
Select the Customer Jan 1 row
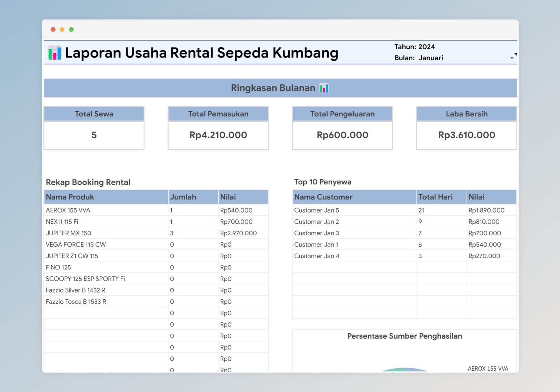pyautogui.click(x=404, y=244)
